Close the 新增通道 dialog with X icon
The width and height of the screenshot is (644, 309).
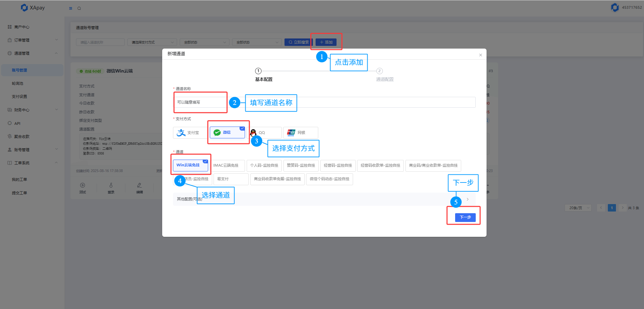point(480,55)
